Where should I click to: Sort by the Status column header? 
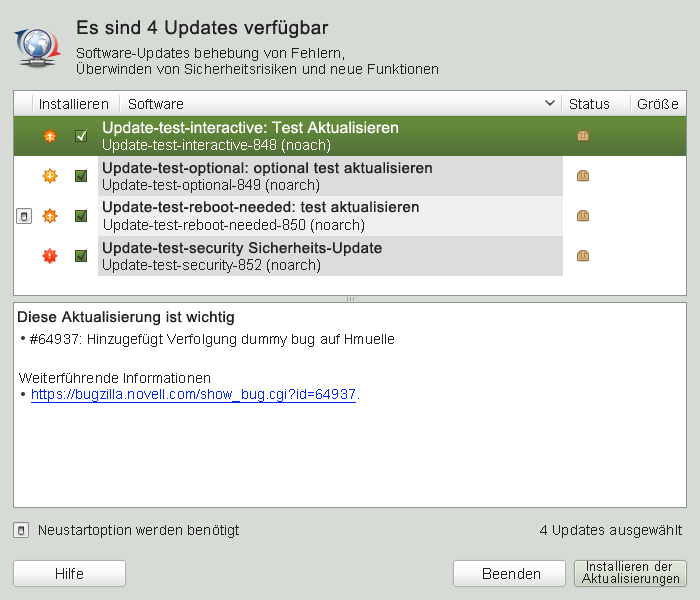[x=596, y=104]
